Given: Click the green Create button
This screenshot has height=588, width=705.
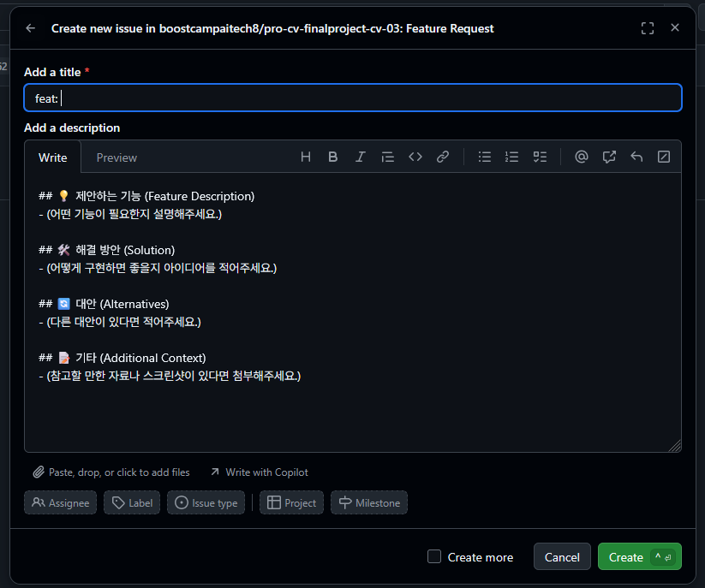Looking at the screenshot, I should (640, 557).
